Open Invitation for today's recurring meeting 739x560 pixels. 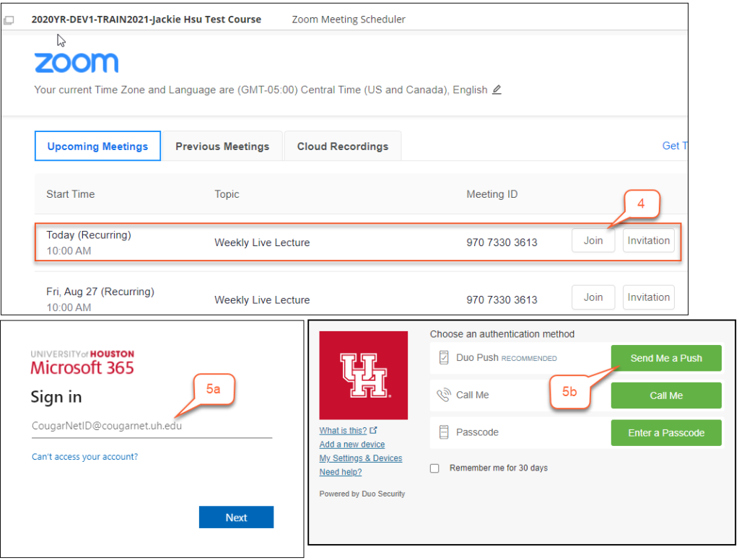pos(649,240)
